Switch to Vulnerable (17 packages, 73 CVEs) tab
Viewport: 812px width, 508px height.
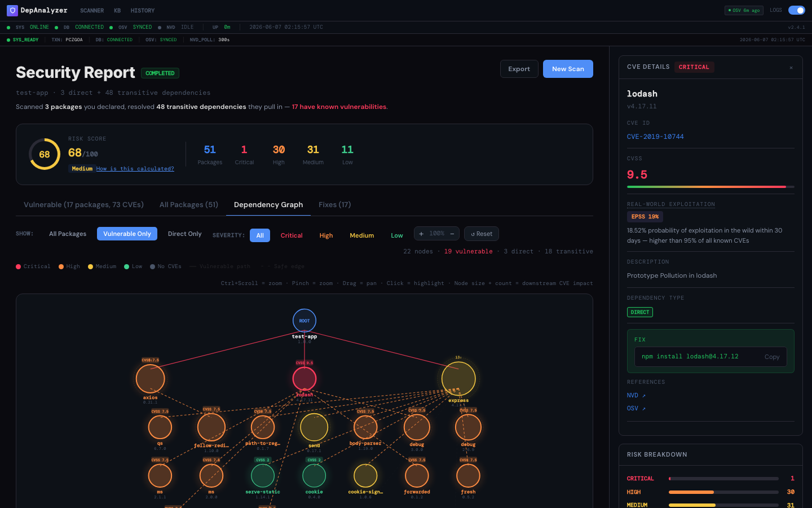click(x=83, y=204)
